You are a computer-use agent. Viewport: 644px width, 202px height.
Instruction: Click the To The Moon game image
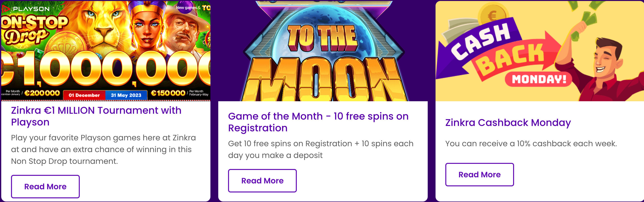point(323,51)
